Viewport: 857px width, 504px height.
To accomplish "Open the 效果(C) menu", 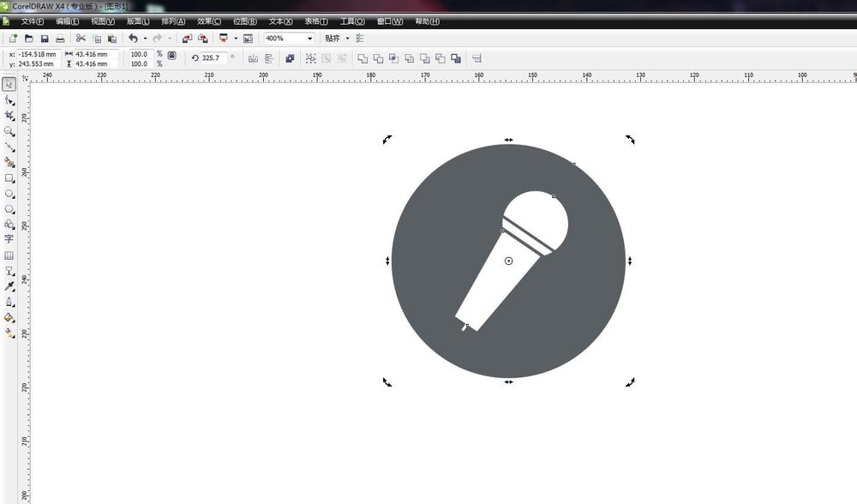I will click(x=208, y=21).
